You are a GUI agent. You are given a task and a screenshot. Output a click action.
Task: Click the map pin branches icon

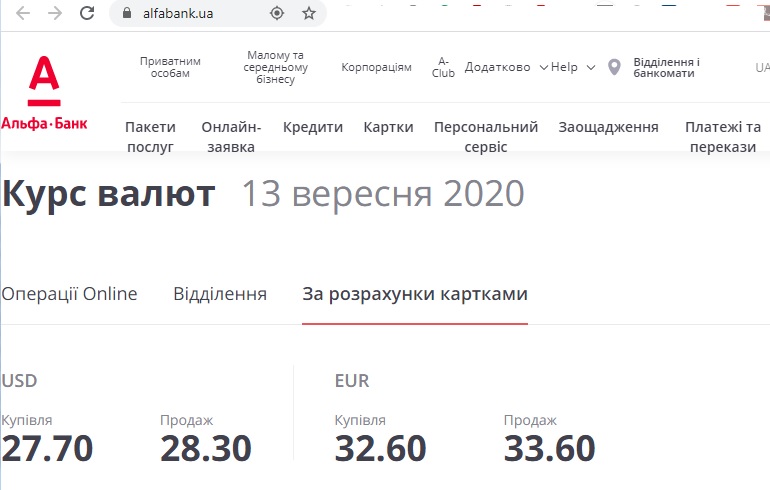click(614, 67)
